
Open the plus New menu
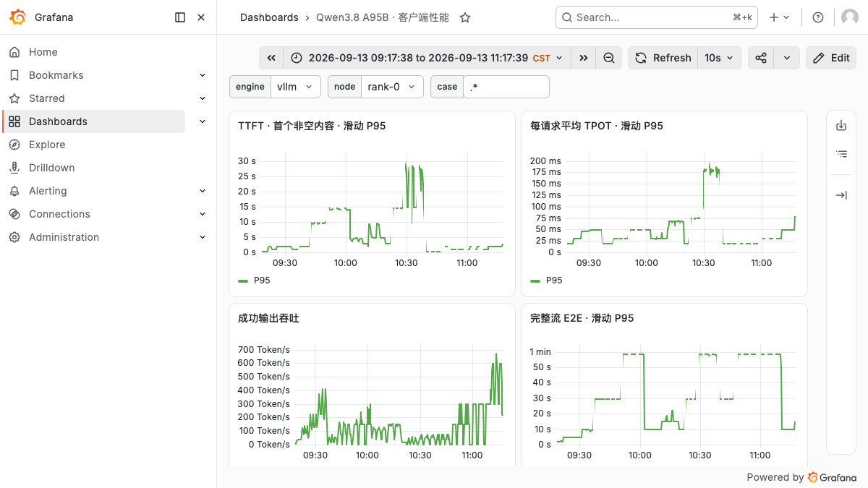779,17
